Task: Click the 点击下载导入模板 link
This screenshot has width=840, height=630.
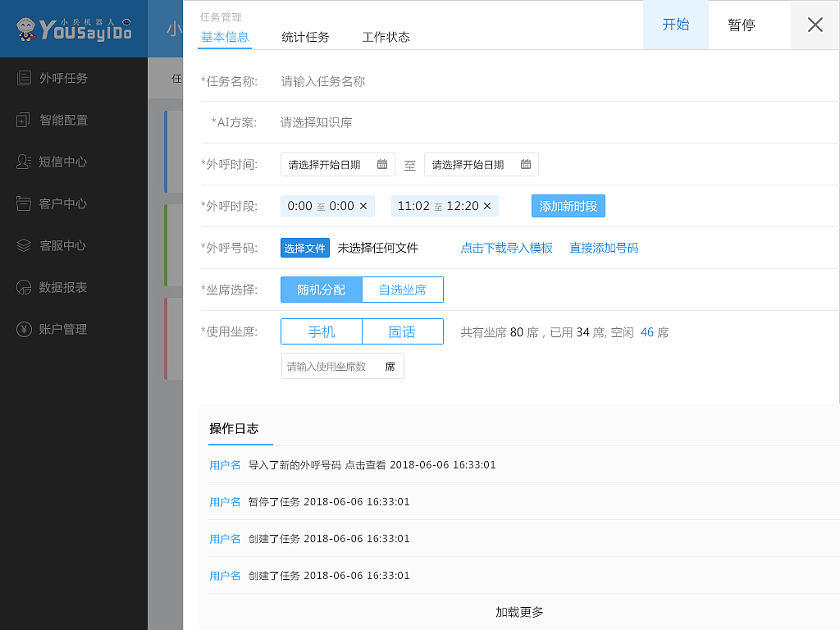Action: [x=507, y=248]
